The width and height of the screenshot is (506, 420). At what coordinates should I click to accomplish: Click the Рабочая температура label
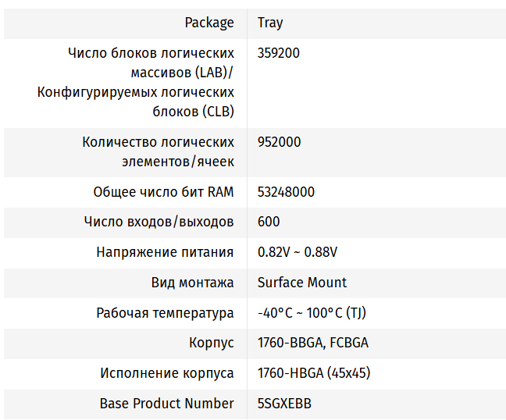[x=165, y=313]
